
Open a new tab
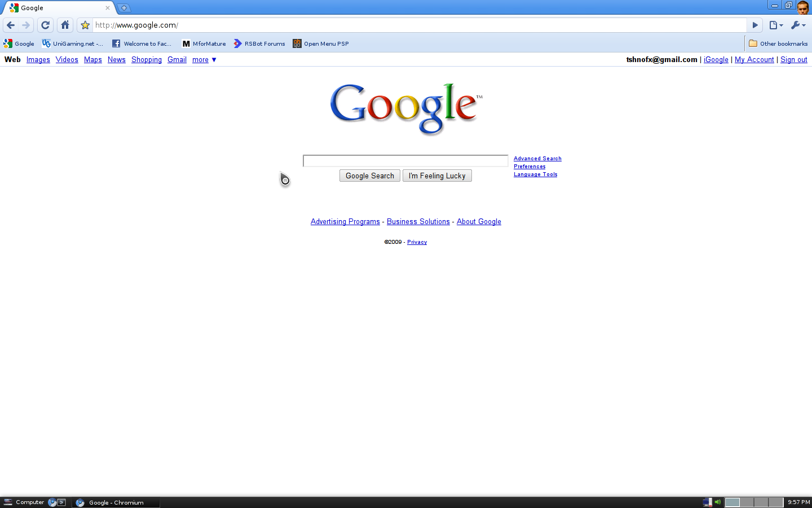point(124,8)
